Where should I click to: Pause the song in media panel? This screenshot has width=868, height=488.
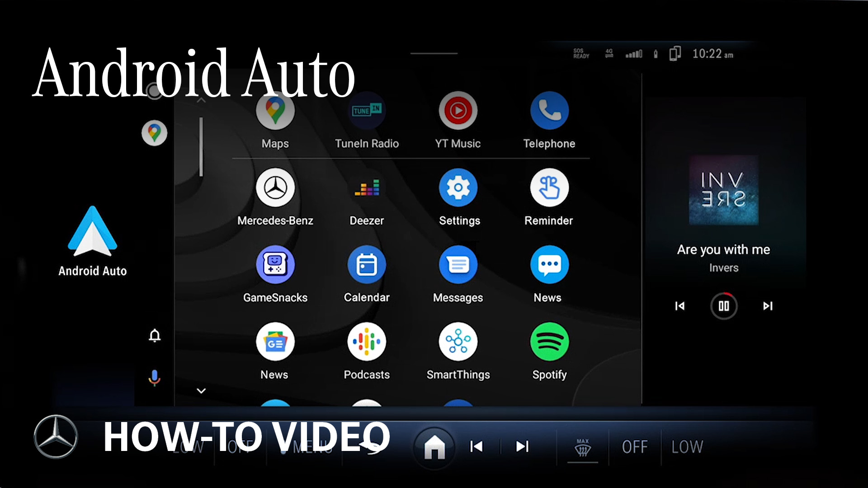(723, 306)
